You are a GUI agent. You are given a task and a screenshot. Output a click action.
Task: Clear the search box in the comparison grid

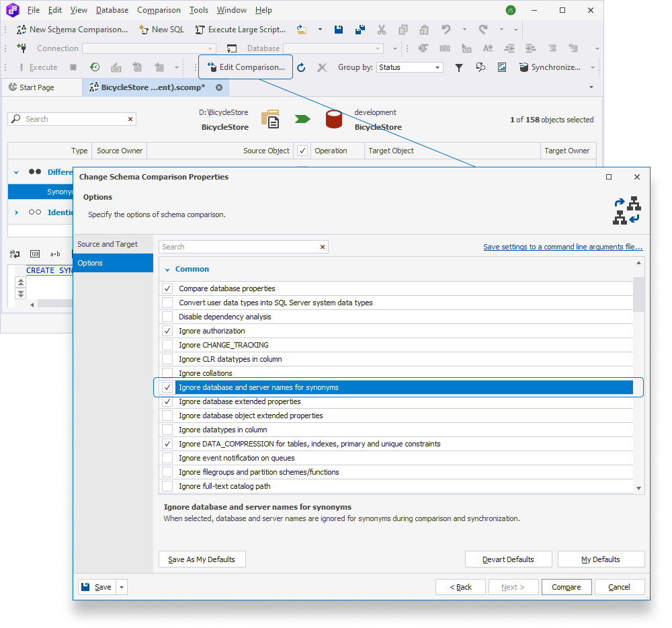click(130, 119)
